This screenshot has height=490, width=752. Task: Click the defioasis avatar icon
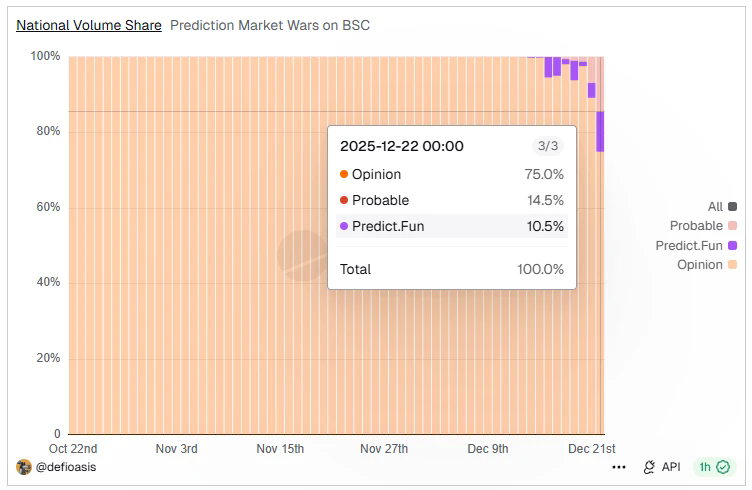(24, 467)
